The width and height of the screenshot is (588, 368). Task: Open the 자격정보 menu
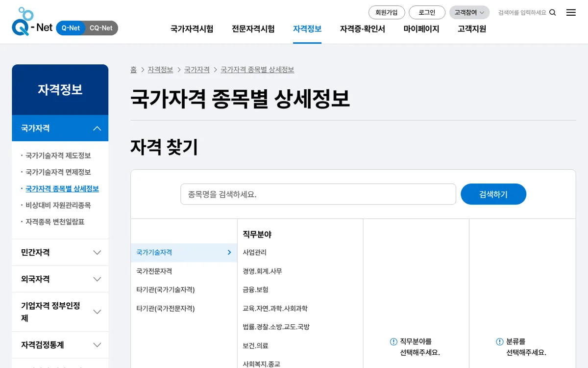pyautogui.click(x=307, y=29)
